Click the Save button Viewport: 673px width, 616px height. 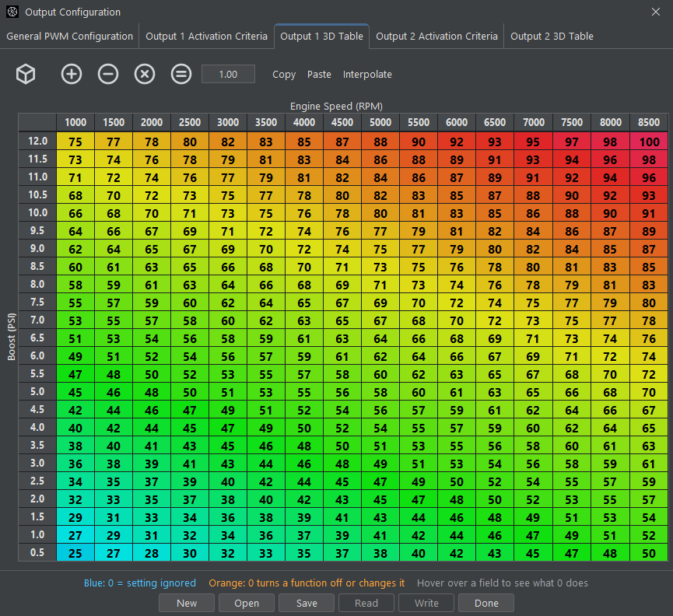pos(307,603)
